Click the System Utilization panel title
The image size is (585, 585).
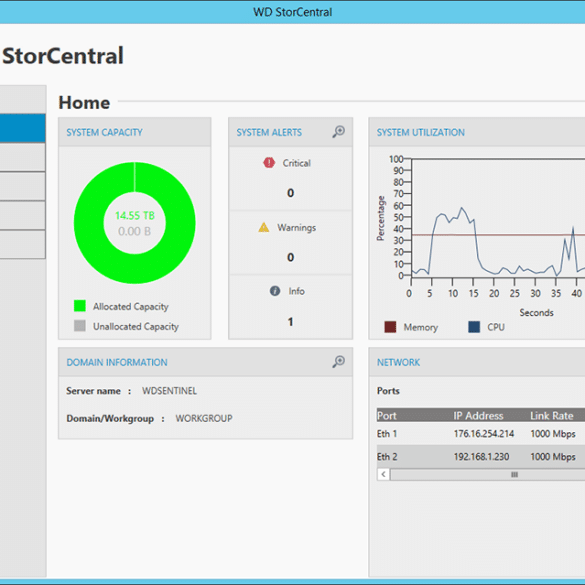pos(420,132)
